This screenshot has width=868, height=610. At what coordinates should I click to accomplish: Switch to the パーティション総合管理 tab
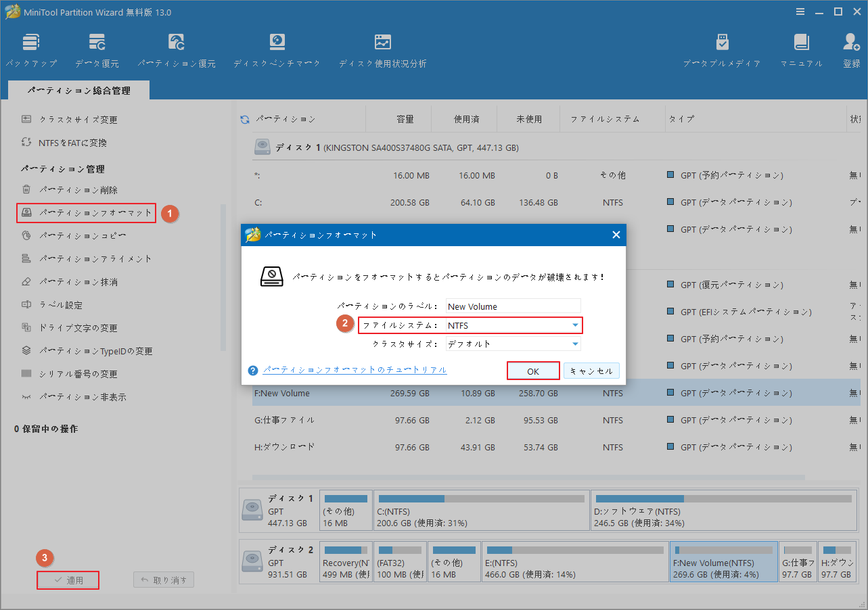point(79,91)
